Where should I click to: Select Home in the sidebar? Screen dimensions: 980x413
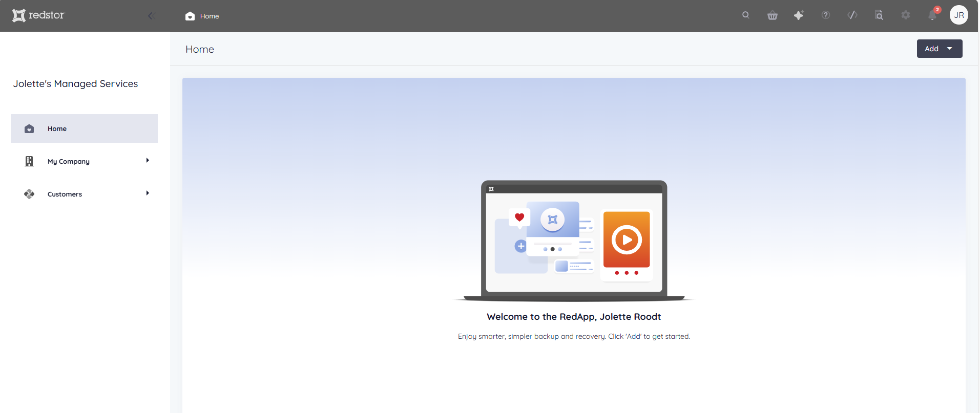tap(84, 128)
